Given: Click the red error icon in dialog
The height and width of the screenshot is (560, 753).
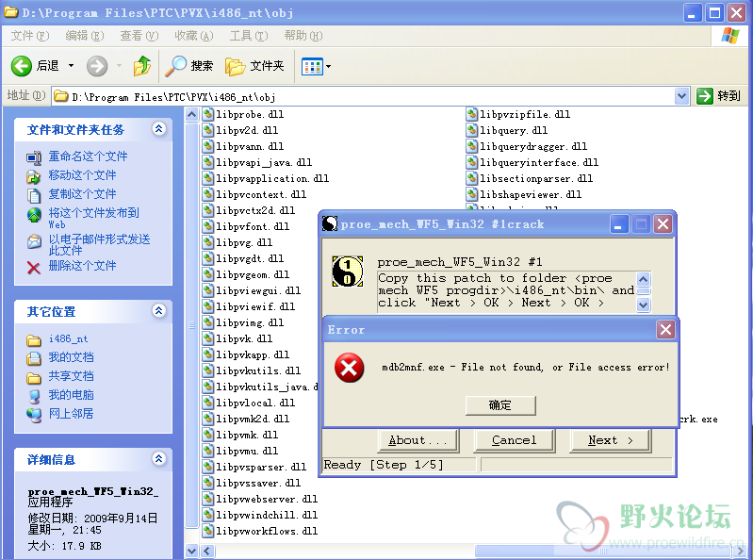Looking at the screenshot, I should click(349, 368).
